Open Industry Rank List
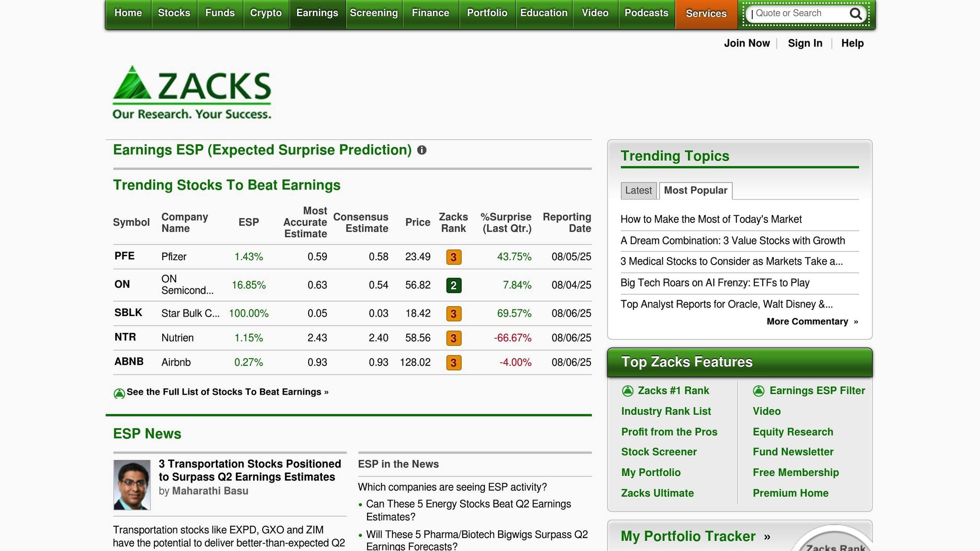The image size is (980, 551). coord(666,411)
